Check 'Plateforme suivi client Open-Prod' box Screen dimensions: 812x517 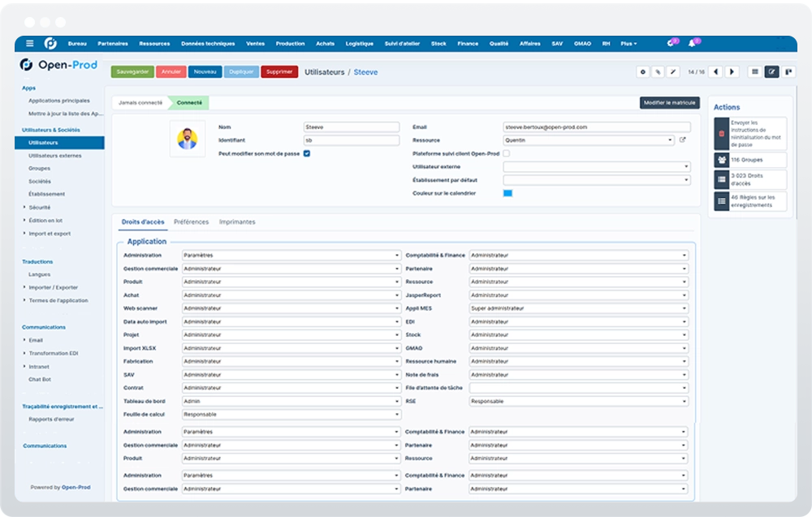(507, 153)
